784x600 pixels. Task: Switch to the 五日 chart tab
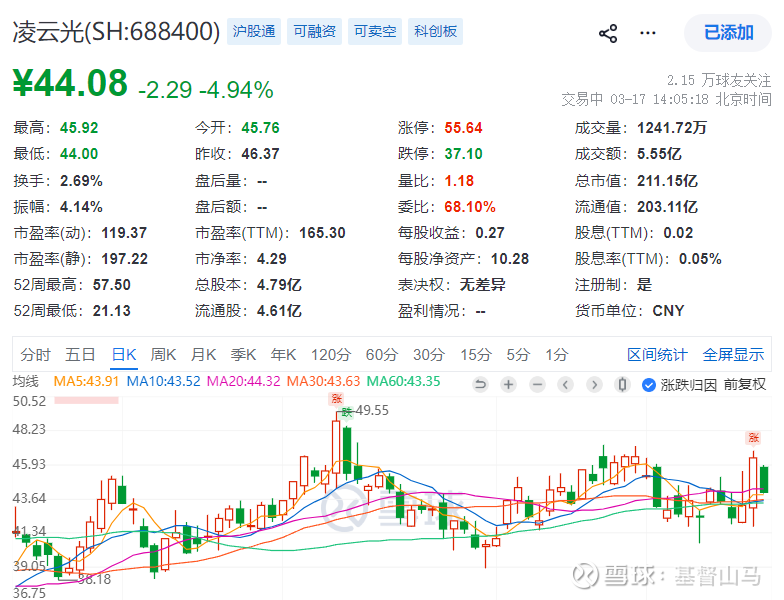pyautogui.click(x=80, y=355)
